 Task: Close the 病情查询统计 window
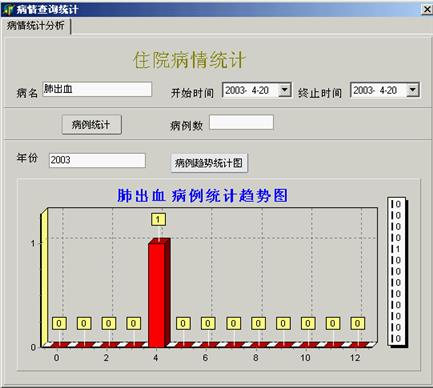pyautogui.click(x=427, y=9)
